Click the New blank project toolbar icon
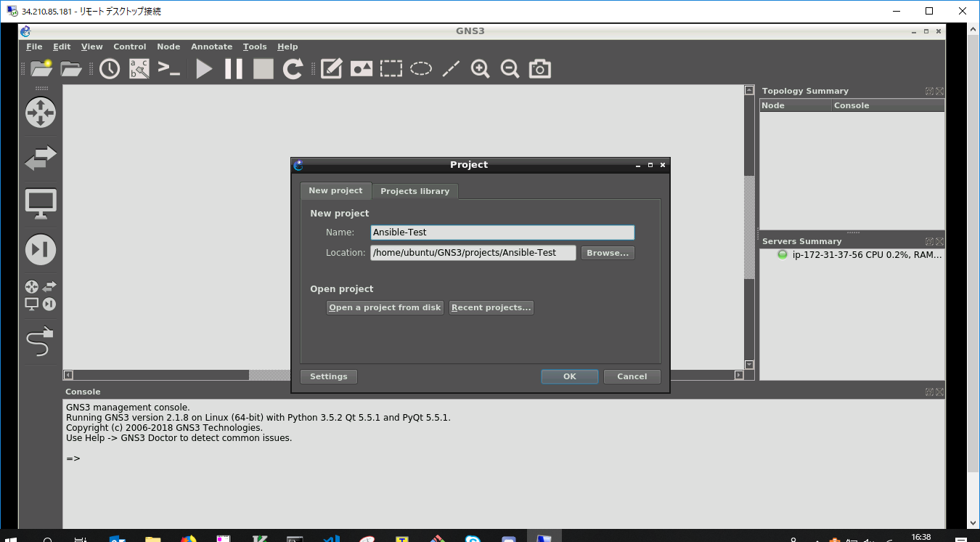Image resolution: width=980 pixels, height=542 pixels. [x=41, y=68]
